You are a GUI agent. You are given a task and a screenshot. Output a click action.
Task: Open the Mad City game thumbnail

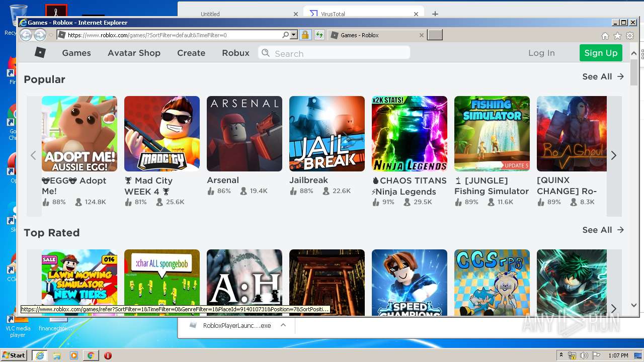[162, 134]
